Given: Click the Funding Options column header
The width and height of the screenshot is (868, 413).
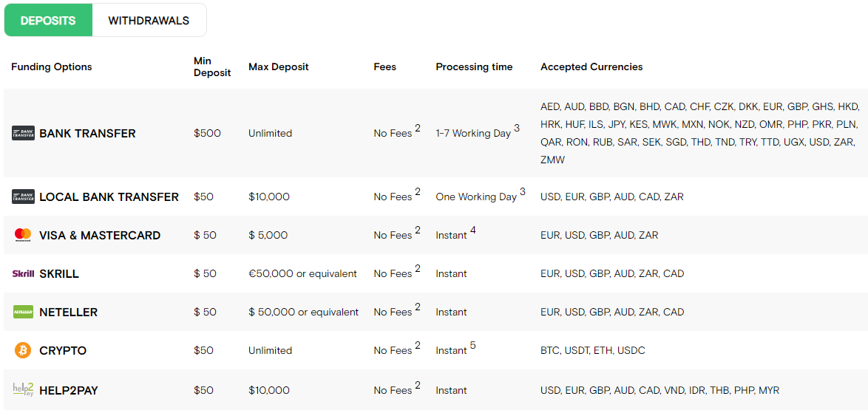Looking at the screenshot, I should pyautogui.click(x=52, y=66).
